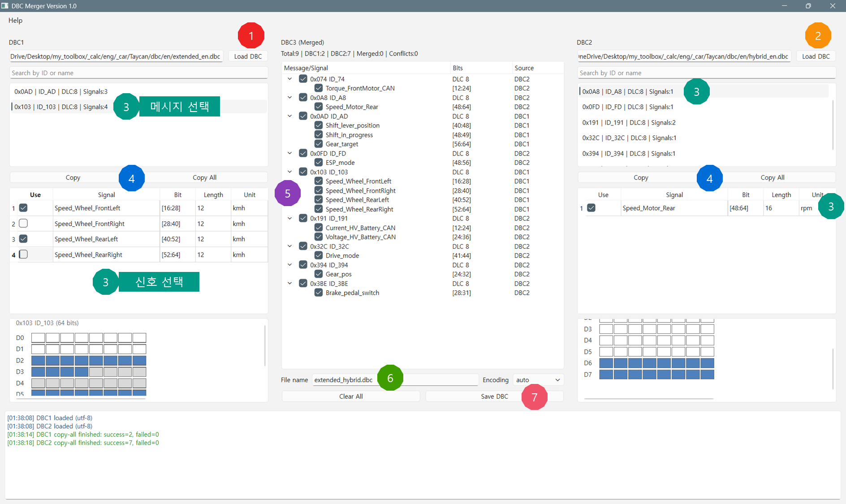The width and height of the screenshot is (846, 504).
Task: Select 0x0FD ID_FD message in DBC2 list
Action: click(705, 107)
